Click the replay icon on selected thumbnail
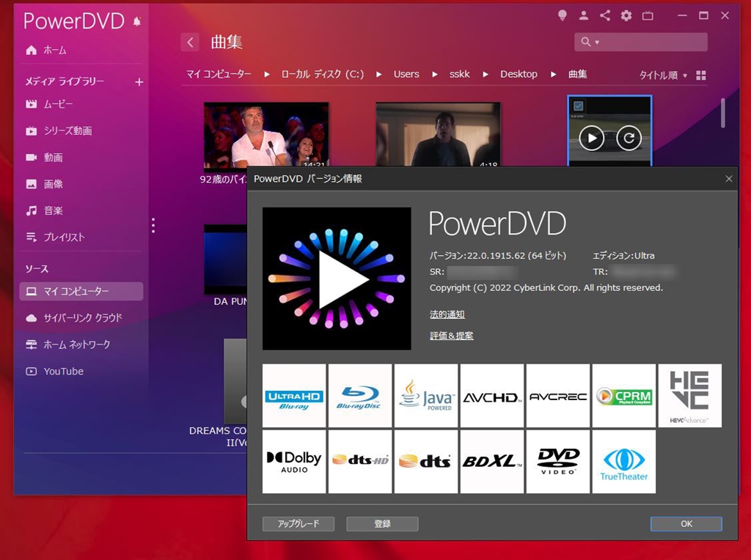 (629, 139)
